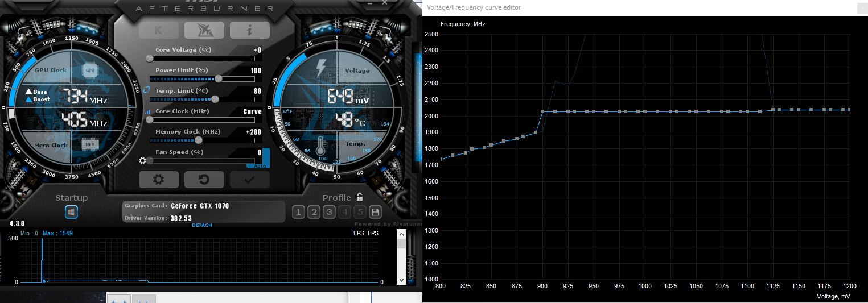Click the 48 °C temperature readout

coord(349,121)
